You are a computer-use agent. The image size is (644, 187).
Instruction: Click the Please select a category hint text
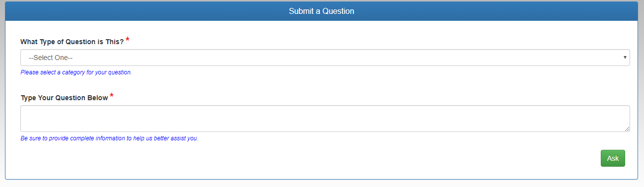[76, 72]
